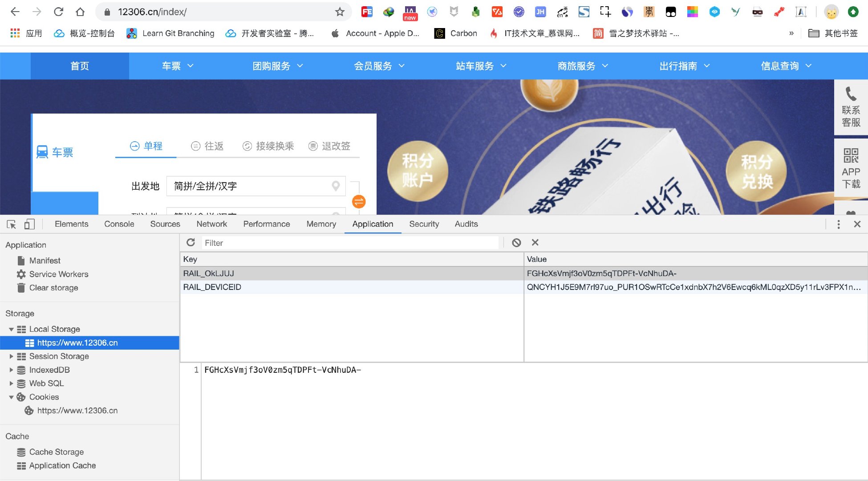Switch to the Console tab
868x481 pixels.
click(x=118, y=224)
